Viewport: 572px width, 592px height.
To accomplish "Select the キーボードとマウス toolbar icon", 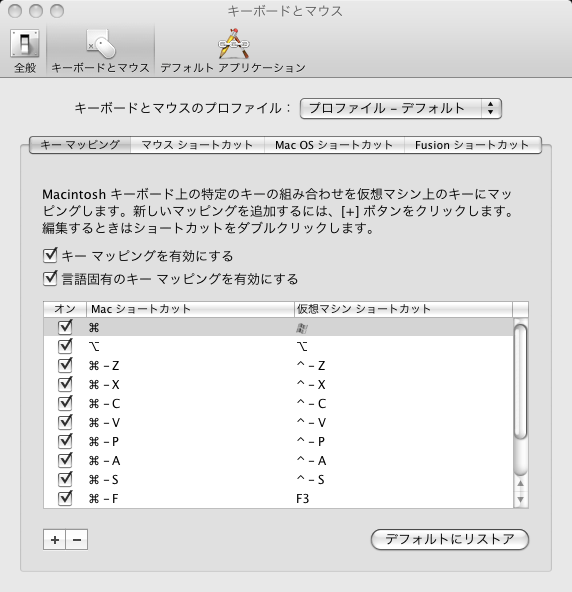I will pyautogui.click(x=100, y=51).
